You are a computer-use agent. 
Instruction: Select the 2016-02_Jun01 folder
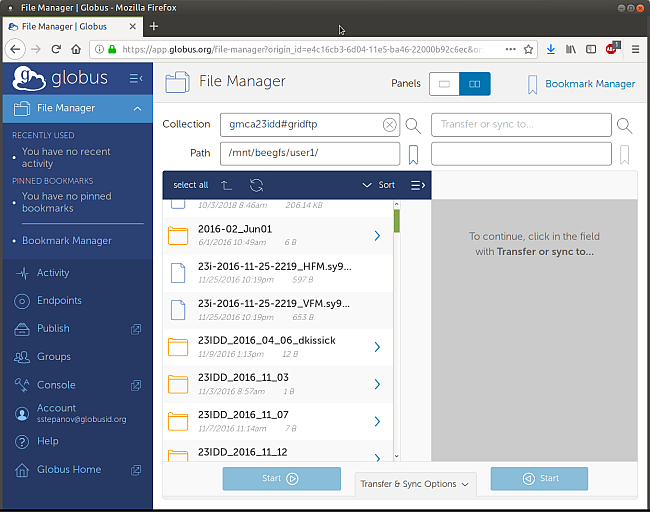278,236
